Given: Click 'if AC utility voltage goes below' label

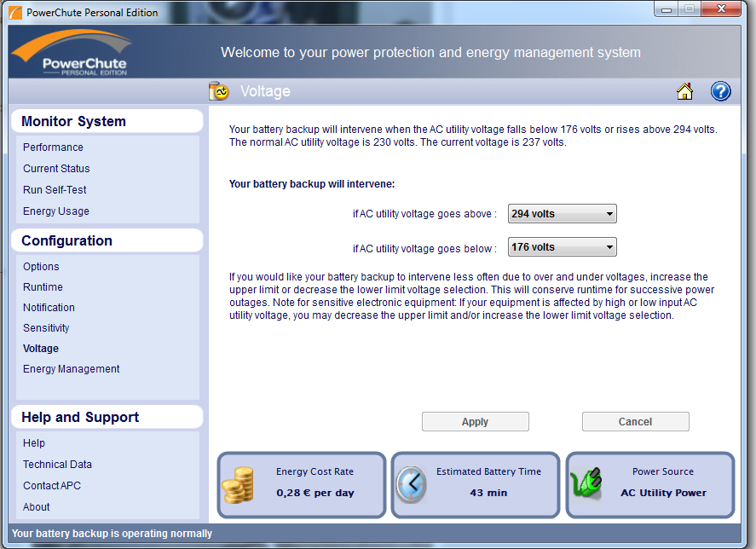Looking at the screenshot, I should pos(424,248).
